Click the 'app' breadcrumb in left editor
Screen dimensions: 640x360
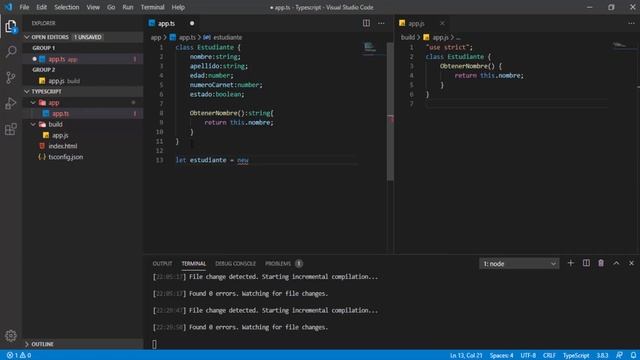pos(156,38)
